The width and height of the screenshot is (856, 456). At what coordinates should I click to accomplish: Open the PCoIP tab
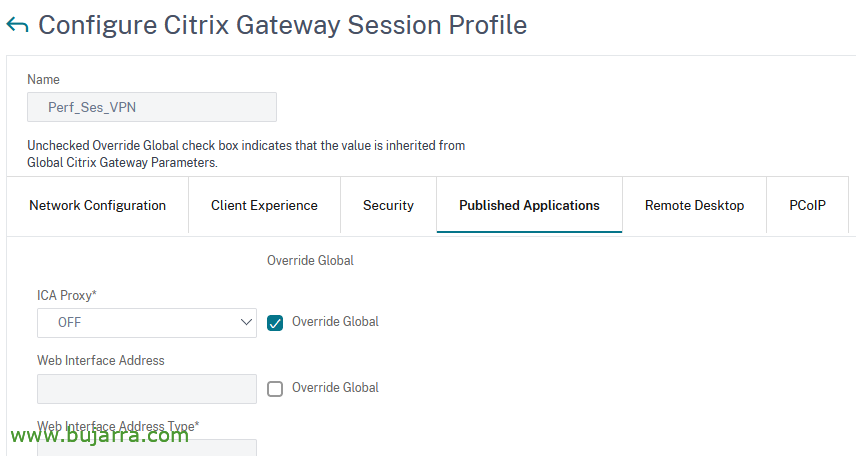[807, 205]
